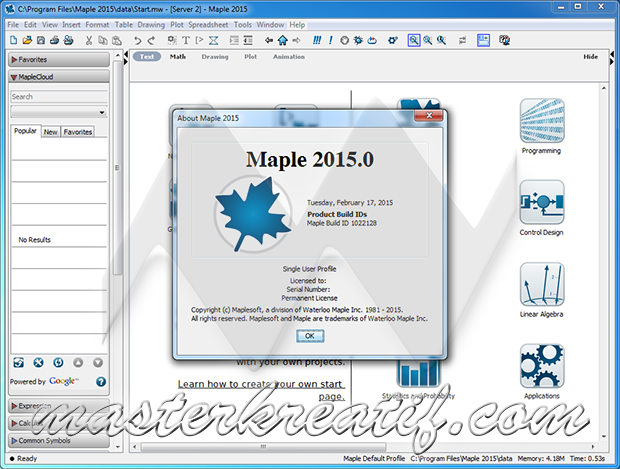Click the Save icon in toolbar
Screen dimensions: 620x469
pos(41,40)
